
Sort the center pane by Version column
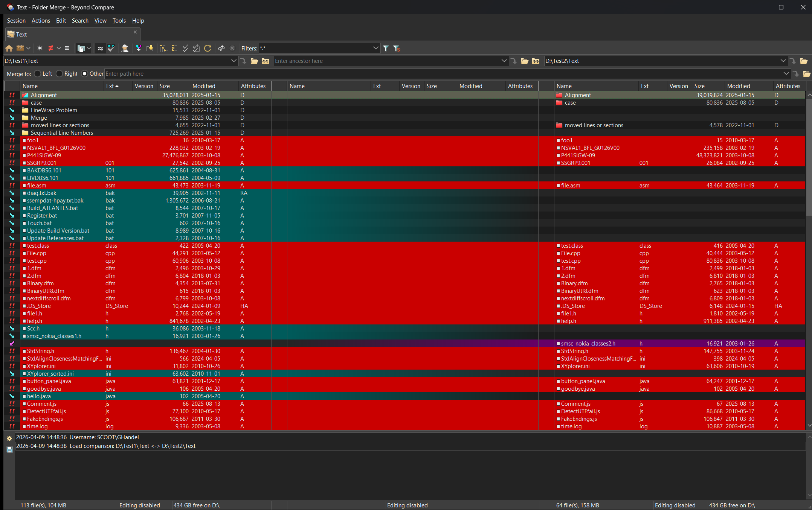pyautogui.click(x=411, y=86)
